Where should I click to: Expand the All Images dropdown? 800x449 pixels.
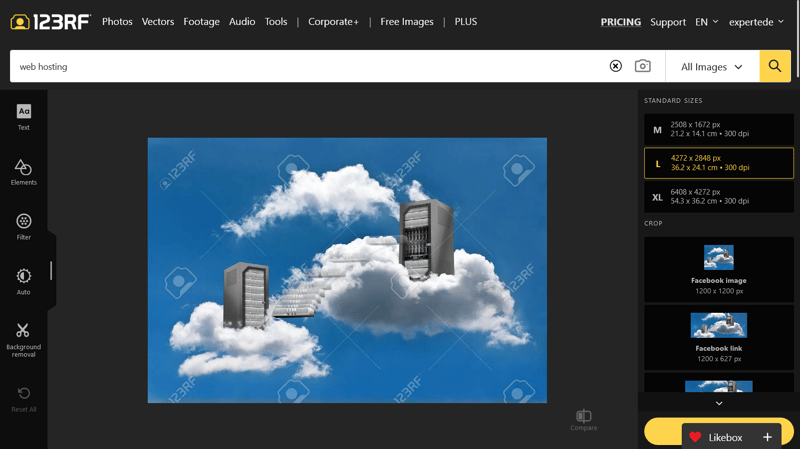[x=712, y=67]
